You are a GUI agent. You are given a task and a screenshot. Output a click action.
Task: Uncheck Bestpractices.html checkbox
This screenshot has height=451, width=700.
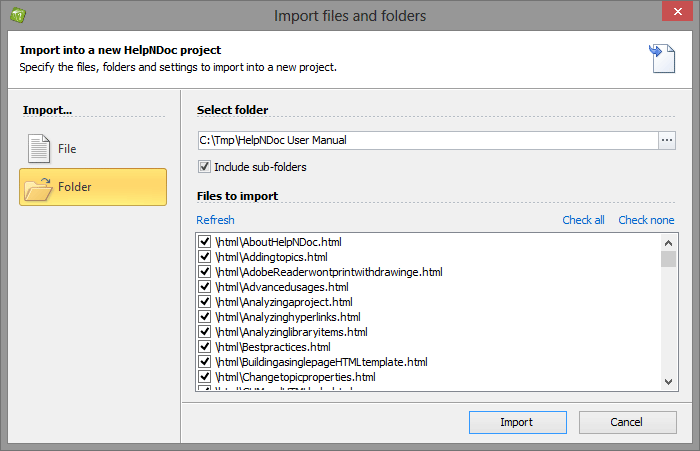pos(204,347)
